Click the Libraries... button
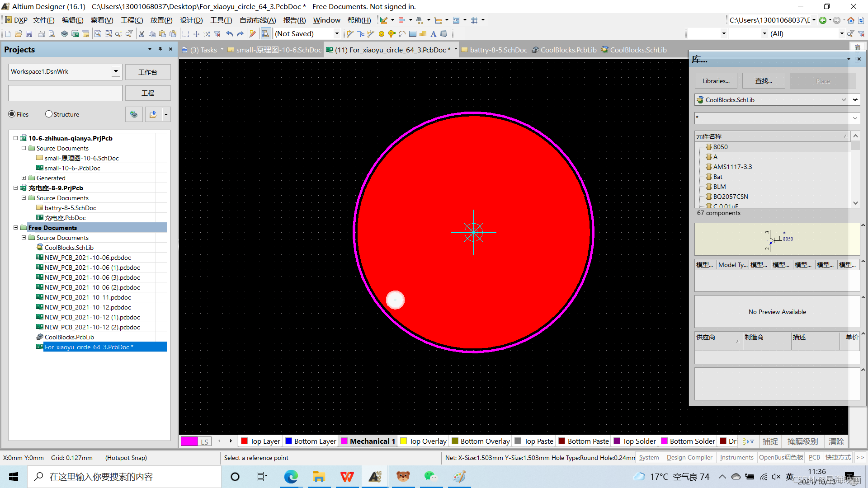Viewport: 868px width, 488px height. coord(716,81)
